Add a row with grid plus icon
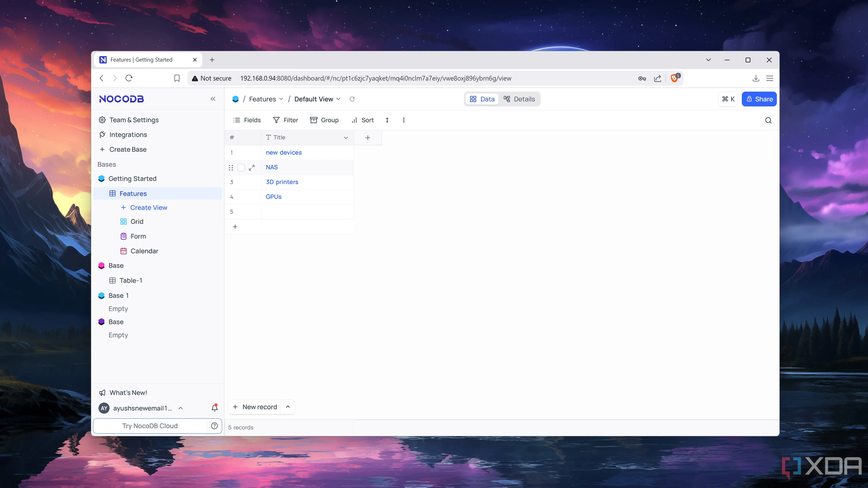 tap(235, 227)
